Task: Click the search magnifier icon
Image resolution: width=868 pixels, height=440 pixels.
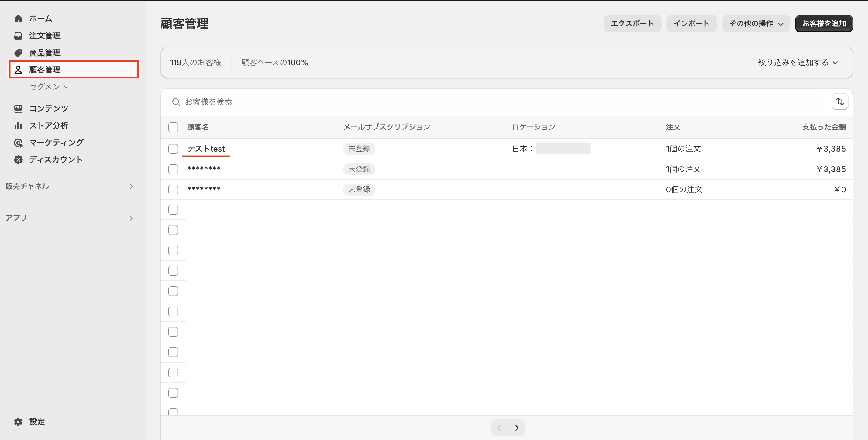Action: click(x=176, y=102)
